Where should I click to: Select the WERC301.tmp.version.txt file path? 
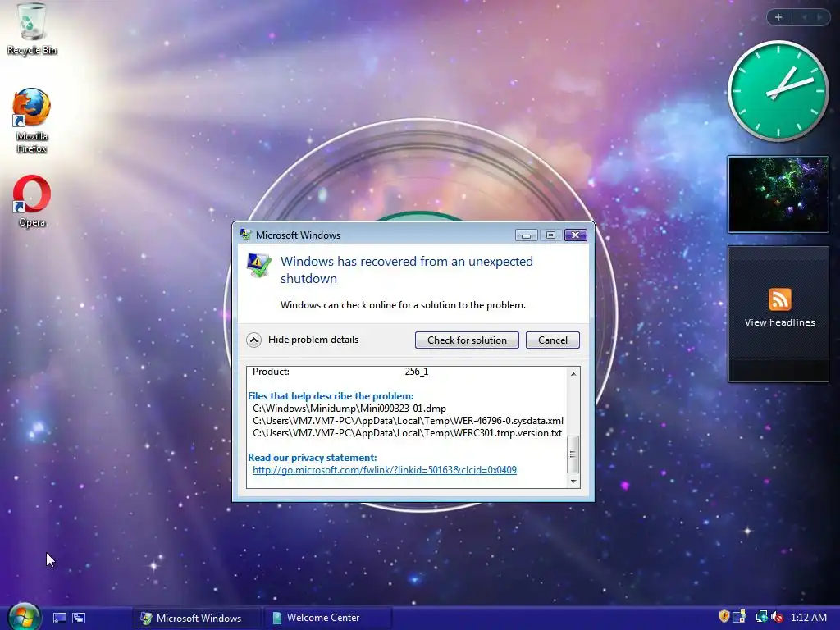pos(407,433)
